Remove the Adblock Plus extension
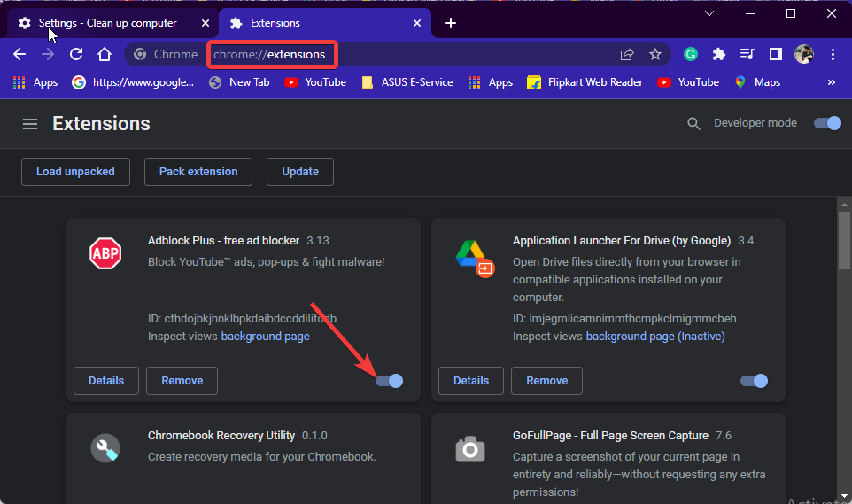852x504 pixels. click(x=182, y=381)
